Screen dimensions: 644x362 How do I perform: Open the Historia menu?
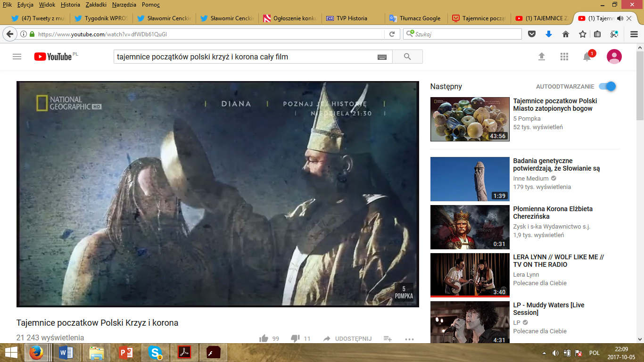click(x=71, y=5)
